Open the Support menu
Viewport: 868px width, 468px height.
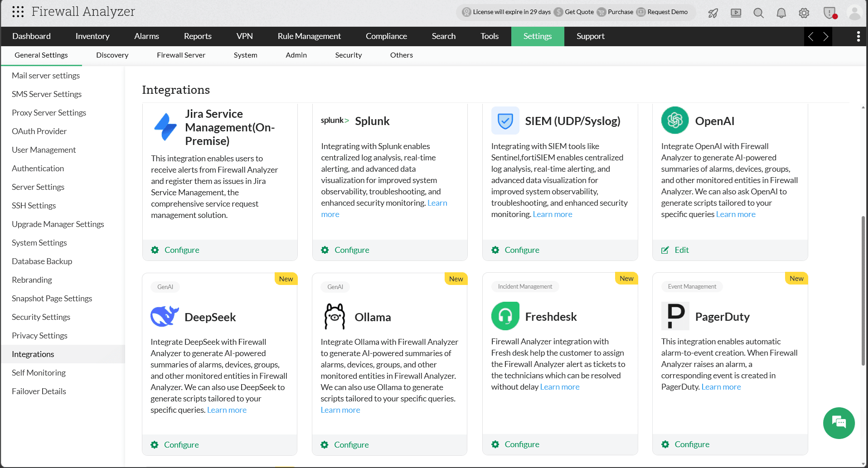[x=590, y=36]
